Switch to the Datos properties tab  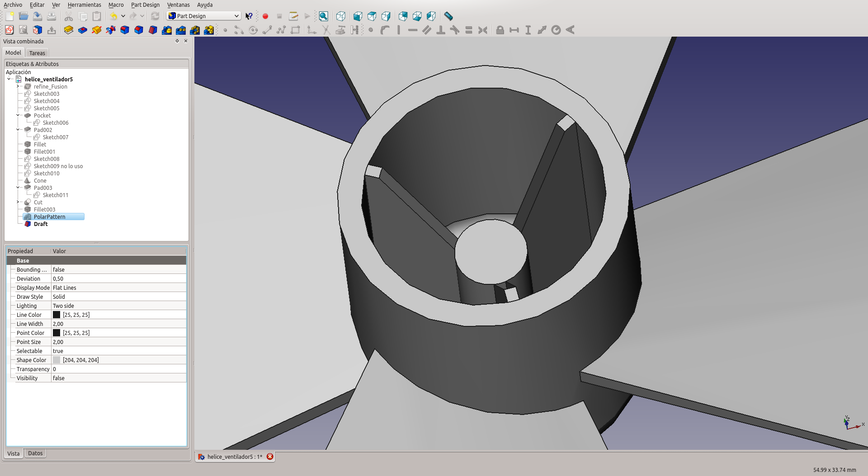(35, 453)
